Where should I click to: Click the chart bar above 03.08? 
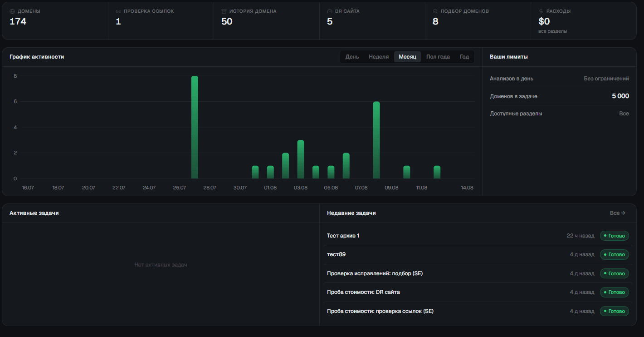pos(301,159)
